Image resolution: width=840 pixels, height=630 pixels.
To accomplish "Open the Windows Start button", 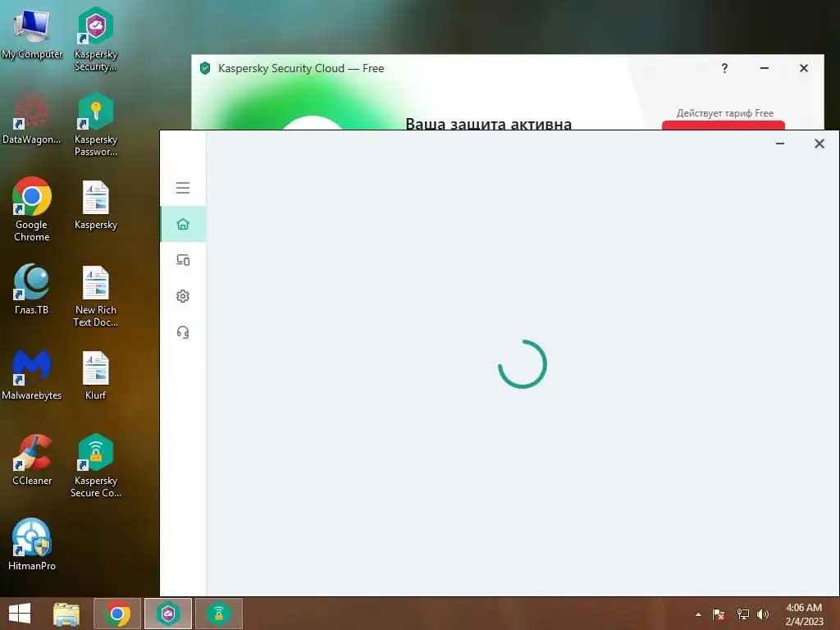I will [x=20, y=614].
